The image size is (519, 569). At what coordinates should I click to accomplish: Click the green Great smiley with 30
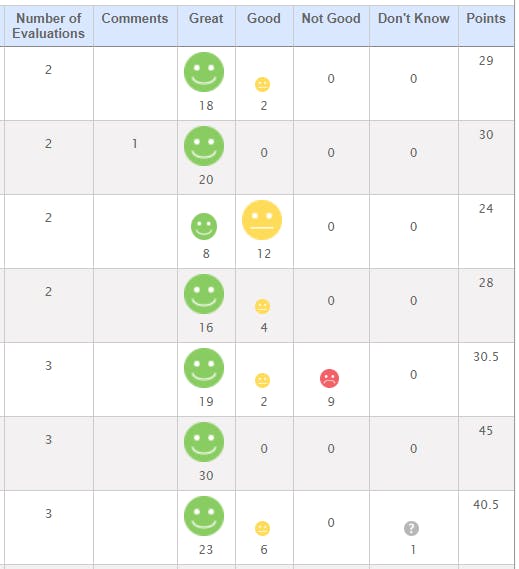(x=204, y=442)
